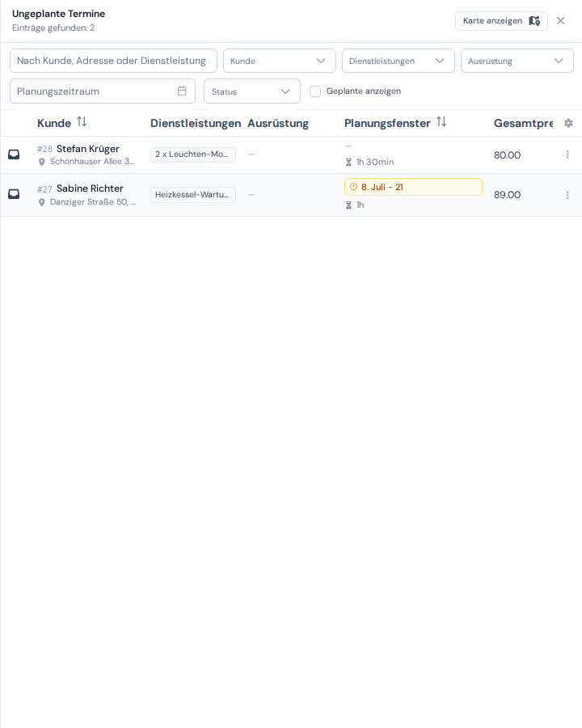Screen dimensions: 582x728
Task: Sort by Kunde column arrows
Action: (82, 122)
